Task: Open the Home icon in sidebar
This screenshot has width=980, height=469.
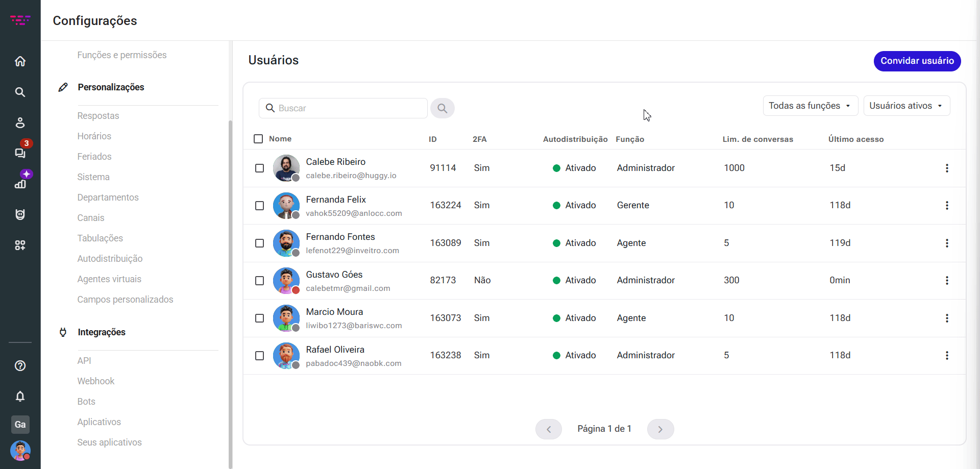Action: (20, 61)
